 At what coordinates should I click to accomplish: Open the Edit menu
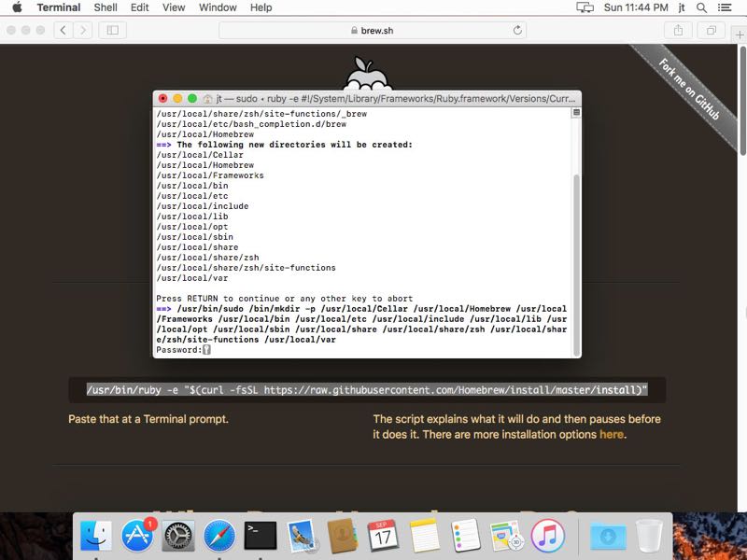point(139,7)
